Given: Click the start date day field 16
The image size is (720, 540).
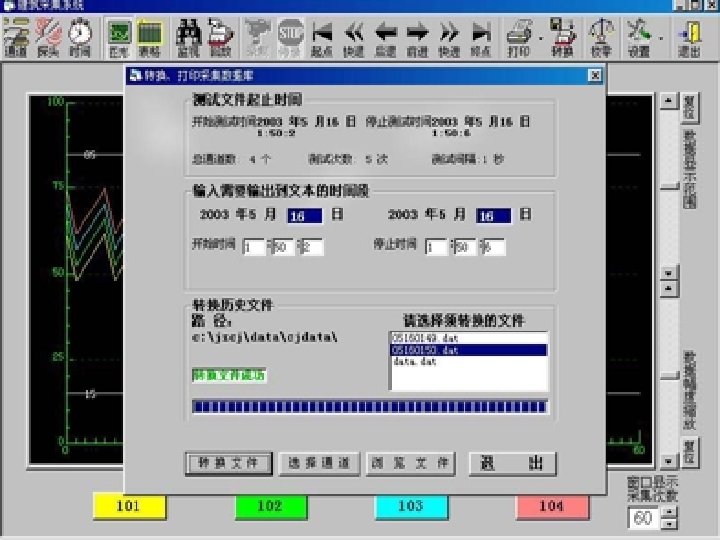Looking at the screenshot, I should (304, 215).
